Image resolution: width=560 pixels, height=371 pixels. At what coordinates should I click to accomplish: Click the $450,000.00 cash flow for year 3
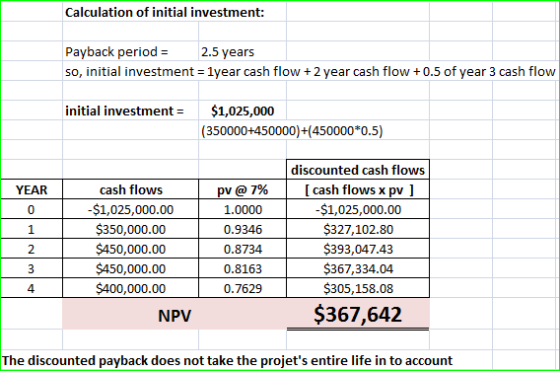click(x=131, y=268)
